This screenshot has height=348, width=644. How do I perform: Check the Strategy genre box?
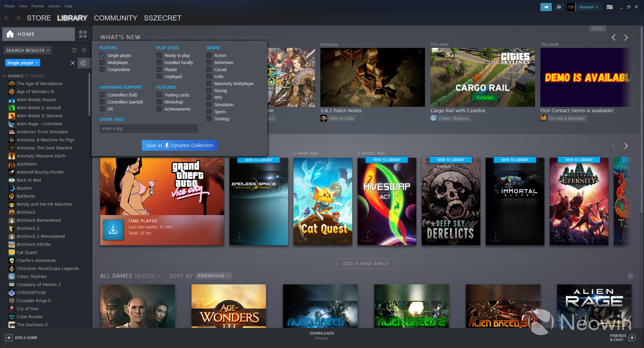209,119
